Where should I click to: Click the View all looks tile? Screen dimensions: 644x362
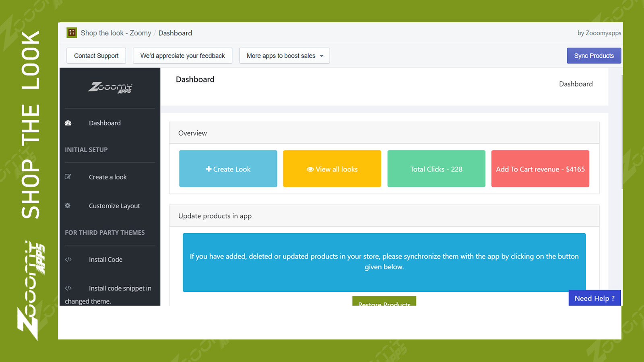pos(332,169)
